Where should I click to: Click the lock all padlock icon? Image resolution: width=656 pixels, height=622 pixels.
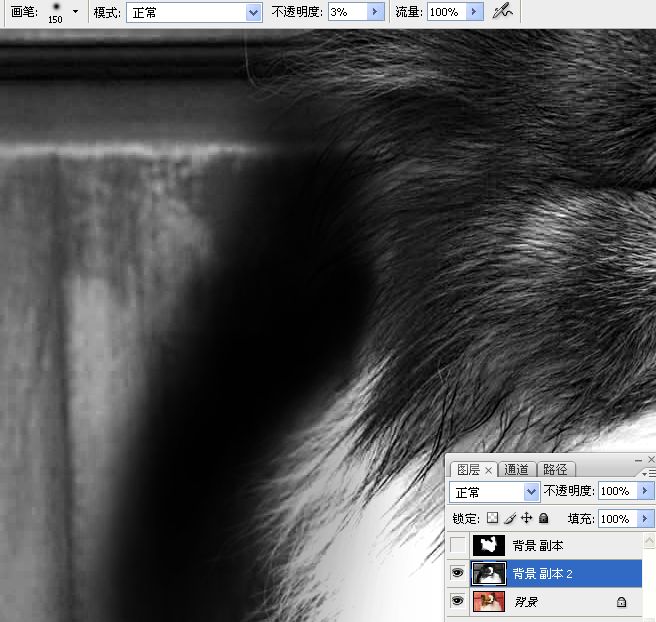click(543, 519)
